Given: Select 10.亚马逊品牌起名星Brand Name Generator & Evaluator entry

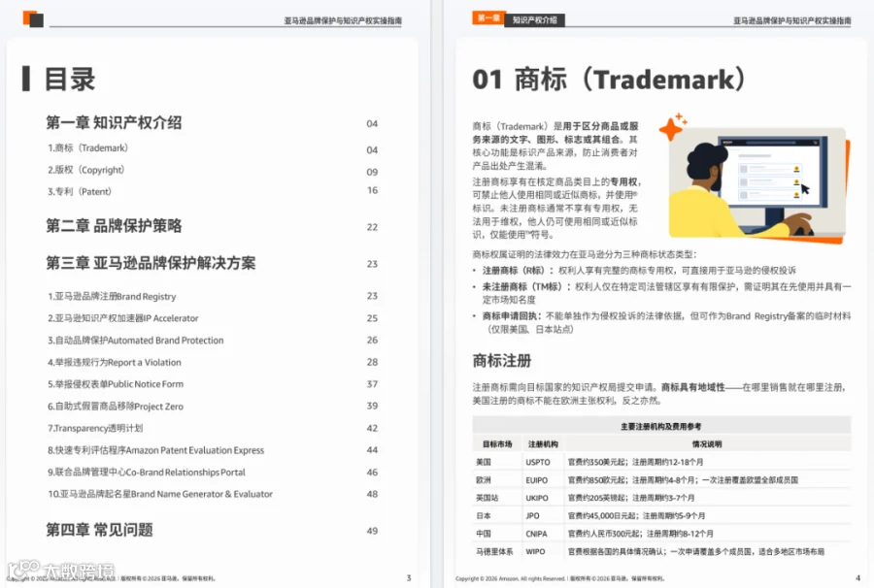Looking at the screenshot, I should pyautogui.click(x=160, y=494).
